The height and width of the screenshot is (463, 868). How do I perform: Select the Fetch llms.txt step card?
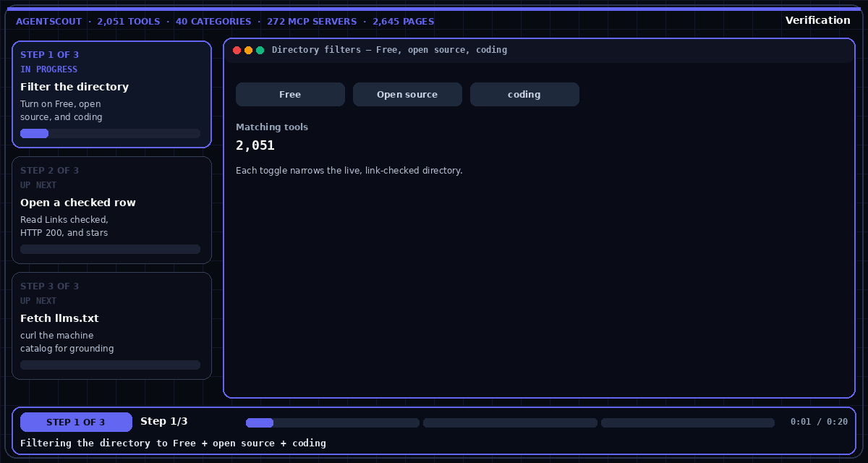pyautogui.click(x=112, y=326)
